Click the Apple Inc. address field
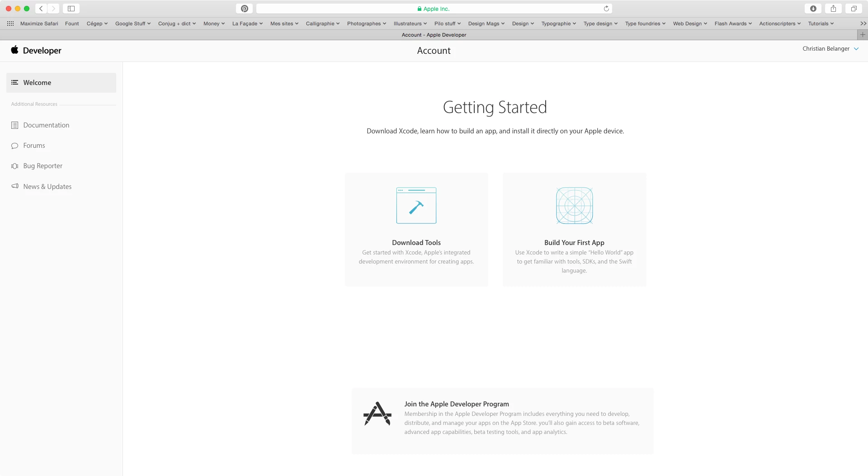Screen dimensions: 868x476 tap(434, 9)
